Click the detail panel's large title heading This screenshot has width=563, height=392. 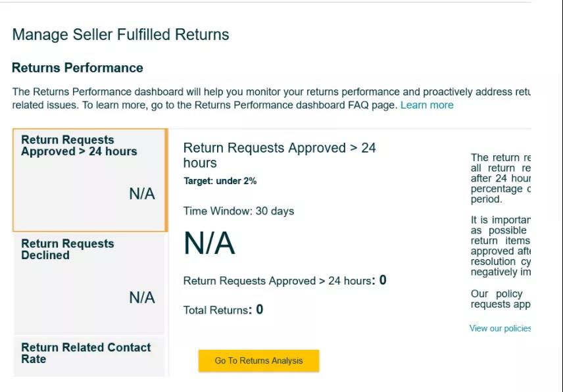pyautogui.click(x=279, y=155)
